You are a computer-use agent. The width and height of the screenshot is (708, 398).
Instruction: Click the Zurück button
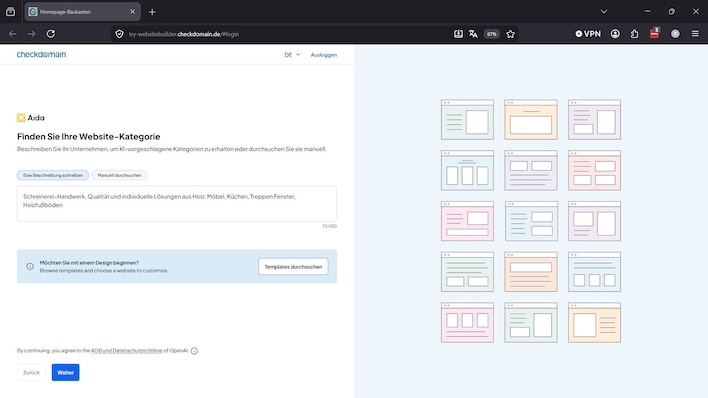31,373
